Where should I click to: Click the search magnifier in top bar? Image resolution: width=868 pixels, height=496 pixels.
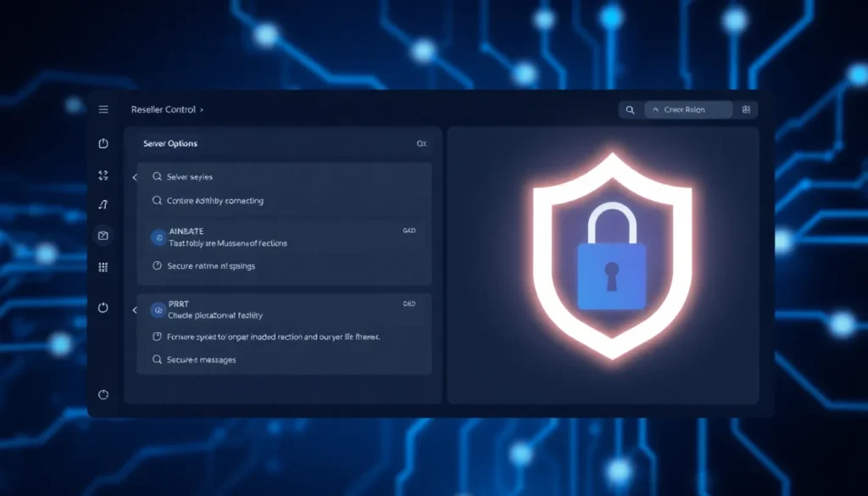(630, 109)
